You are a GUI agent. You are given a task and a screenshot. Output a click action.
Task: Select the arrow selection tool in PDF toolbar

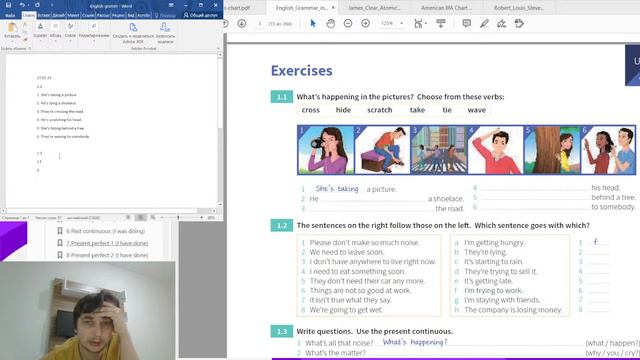(313, 24)
